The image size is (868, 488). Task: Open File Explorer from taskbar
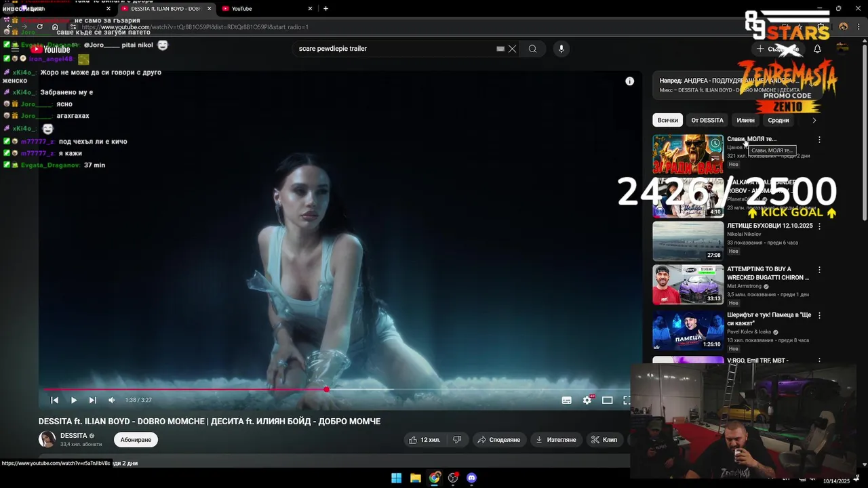(416, 478)
